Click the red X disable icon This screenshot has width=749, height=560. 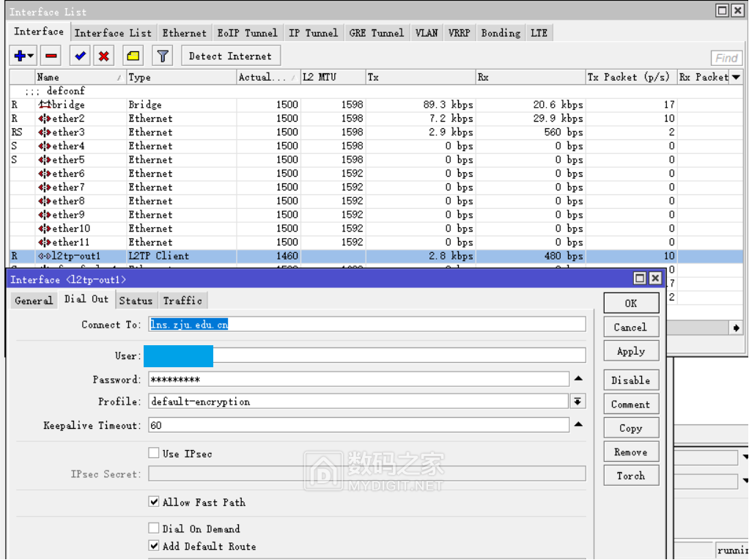point(103,56)
